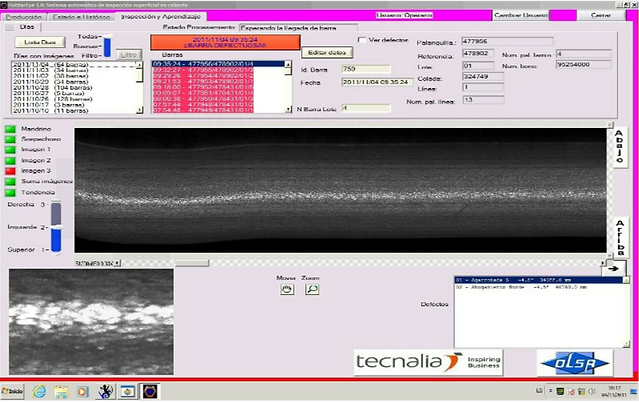Click the Abajo vertical button

(x=620, y=147)
